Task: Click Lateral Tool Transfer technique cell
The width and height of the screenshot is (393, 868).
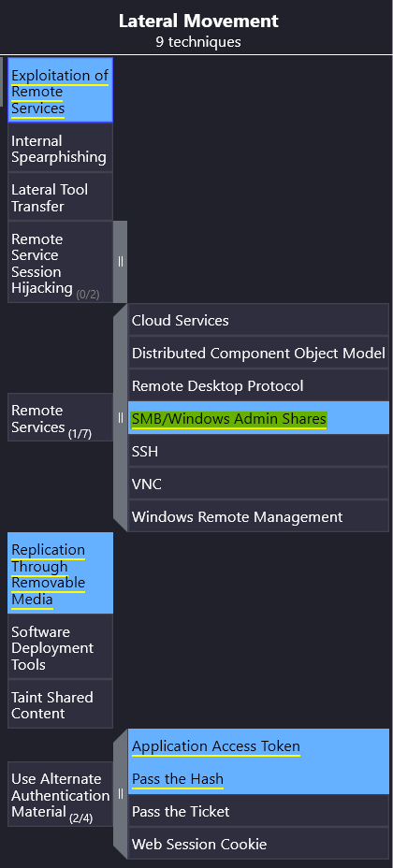Action: click(60, 197)
